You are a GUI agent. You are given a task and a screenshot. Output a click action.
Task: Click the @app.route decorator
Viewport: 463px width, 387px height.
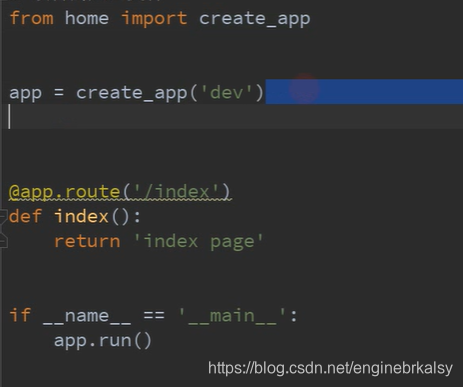[x=120, y=192]
